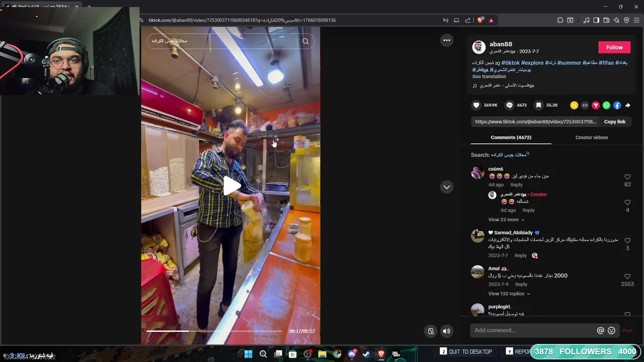
Task: Open File Explorer from the taskbar
Action: pos(322,354)
